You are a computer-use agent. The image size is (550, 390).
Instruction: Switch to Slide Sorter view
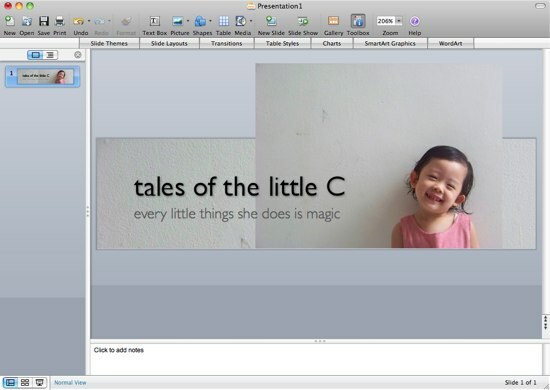tap(25, 383)
